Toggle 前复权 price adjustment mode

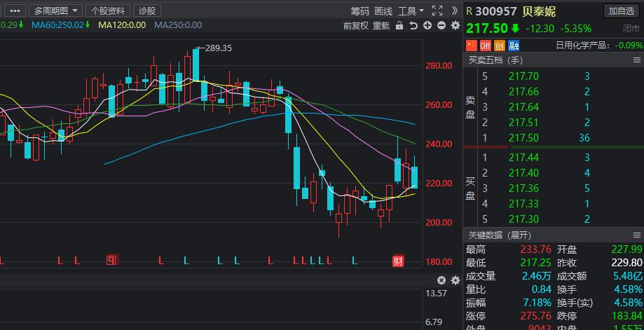(x=356, y=26)
